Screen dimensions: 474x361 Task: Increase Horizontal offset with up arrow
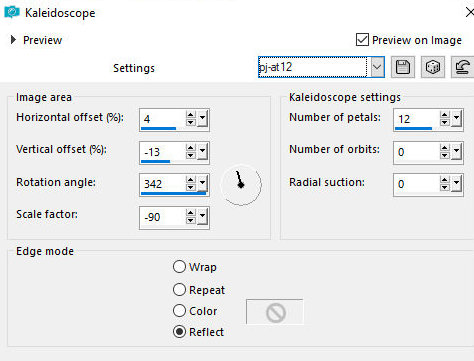tap(190, 115)
